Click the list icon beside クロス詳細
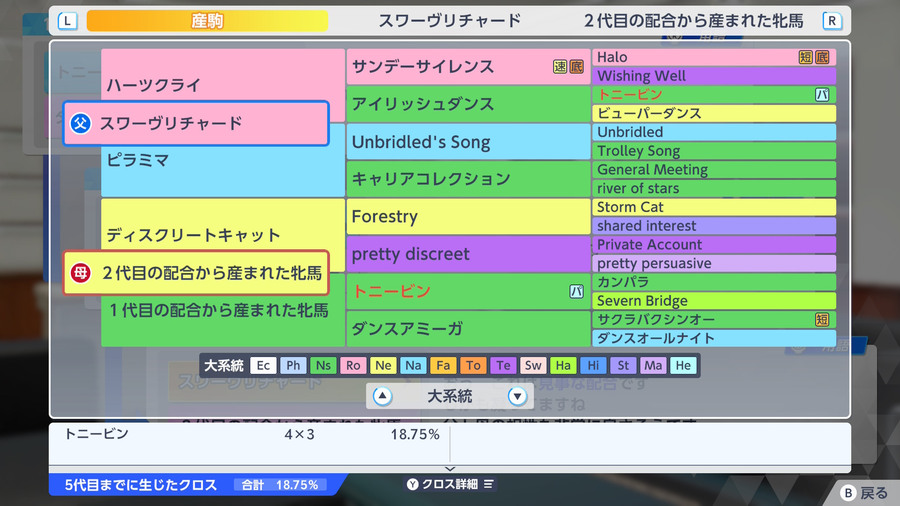900x506 pixels. pos(488,484)
